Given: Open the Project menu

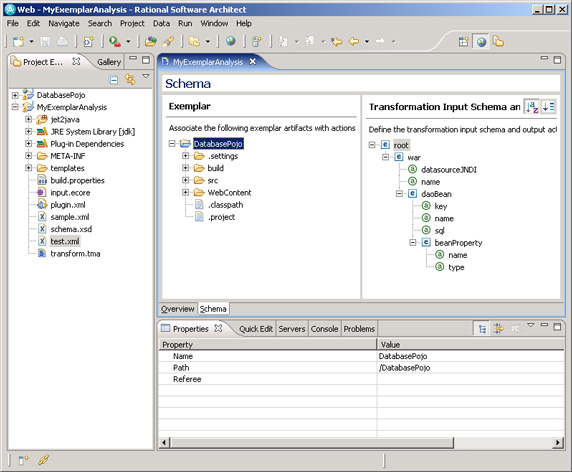Looking at the screenshot, I should coord(132,23).
